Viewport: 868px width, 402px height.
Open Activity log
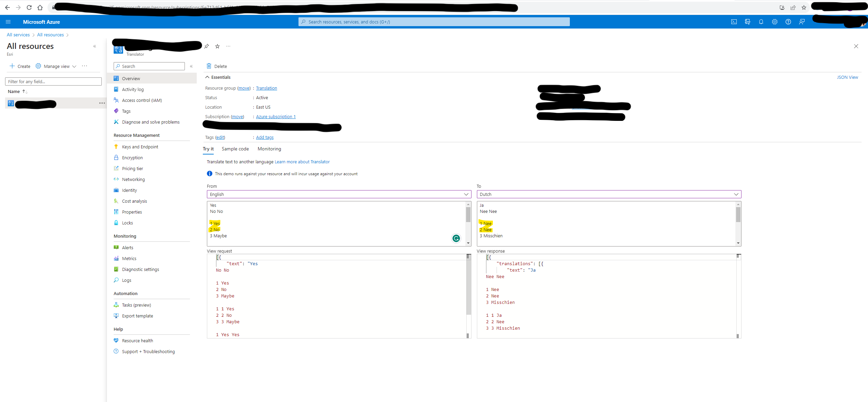(x=133, y=89)
